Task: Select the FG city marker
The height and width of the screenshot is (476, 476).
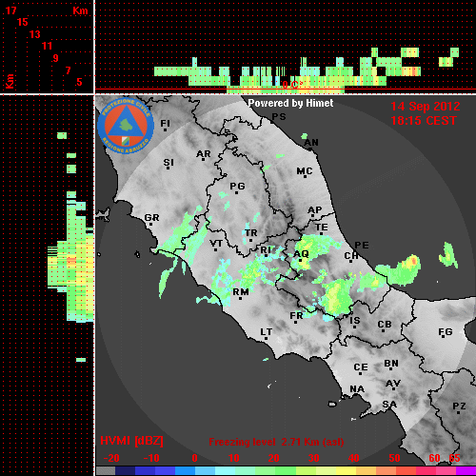Action: point(444,336)
